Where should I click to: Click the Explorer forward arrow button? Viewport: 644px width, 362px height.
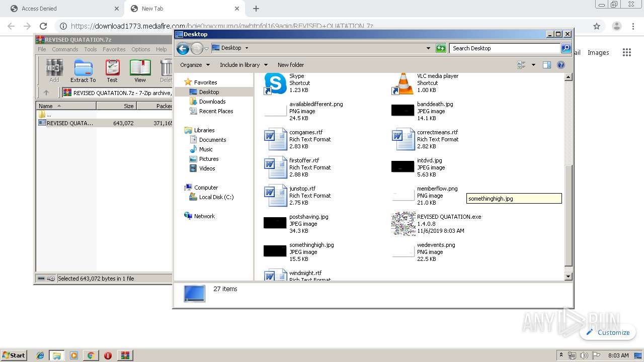pos(197,48)
